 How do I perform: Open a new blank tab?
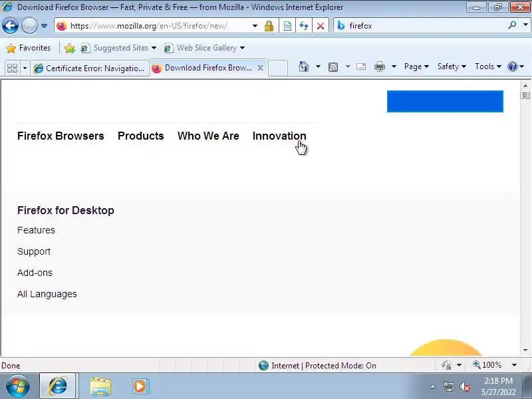point(278,68)
